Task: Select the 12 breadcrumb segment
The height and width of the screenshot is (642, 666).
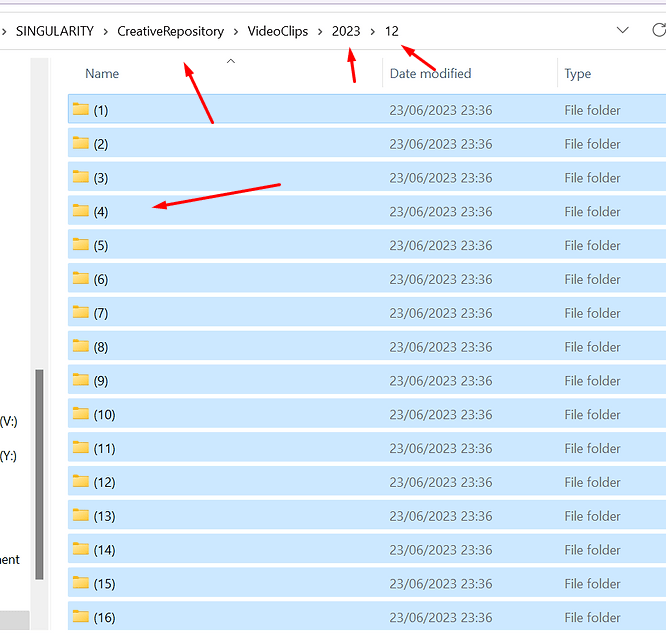Action: [x=392, y=31]
